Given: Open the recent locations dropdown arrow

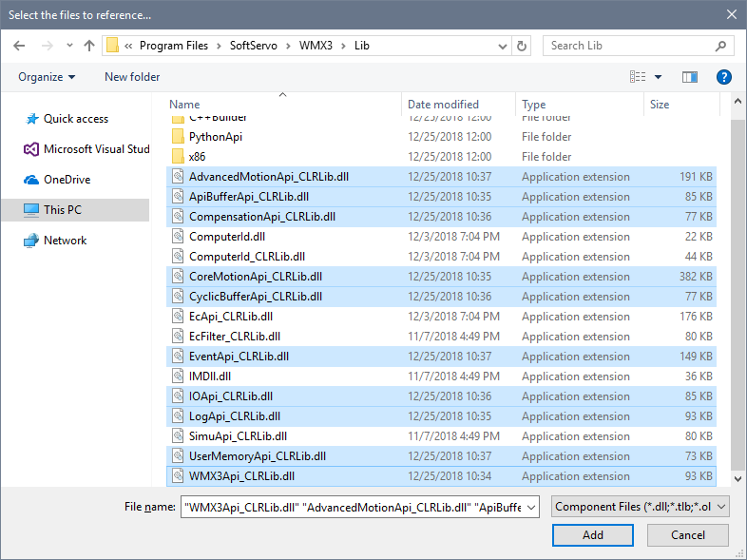Looking at the screenshot, I should point(69,46).
